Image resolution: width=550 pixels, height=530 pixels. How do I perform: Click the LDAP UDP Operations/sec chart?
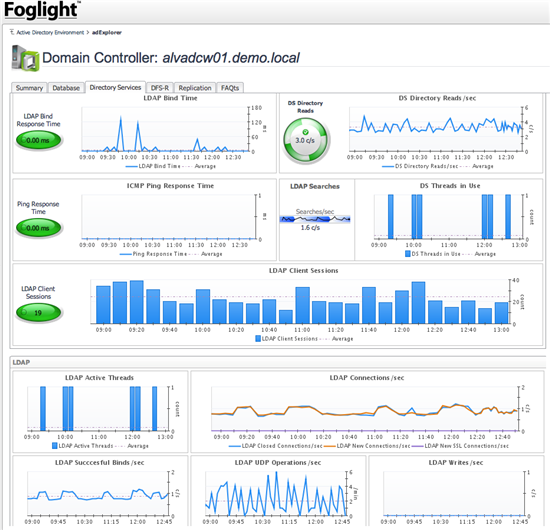276,494
